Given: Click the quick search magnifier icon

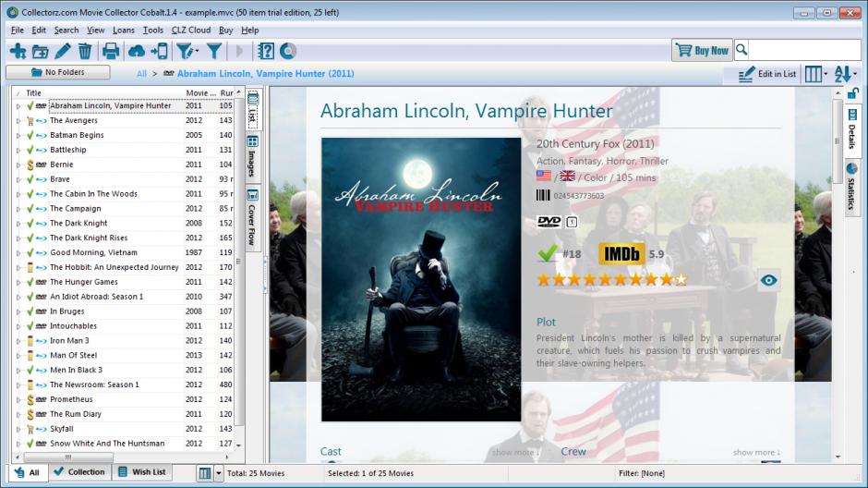Looking at the screenshot, I should point(741,51).
